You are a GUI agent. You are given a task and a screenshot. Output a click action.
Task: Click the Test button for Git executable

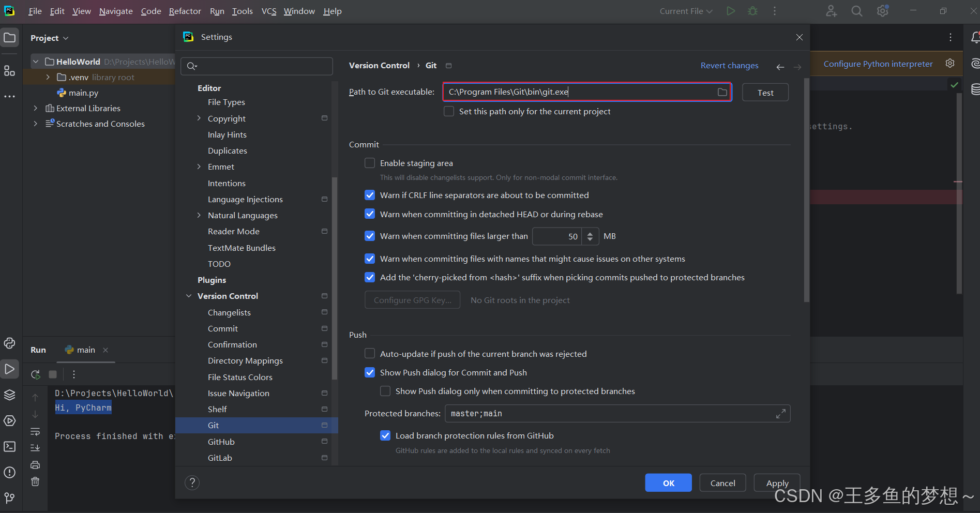tap(765, 93)
